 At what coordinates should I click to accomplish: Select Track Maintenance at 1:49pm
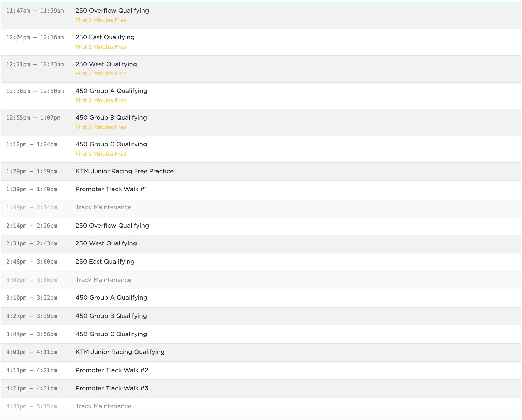pos(103,207)
